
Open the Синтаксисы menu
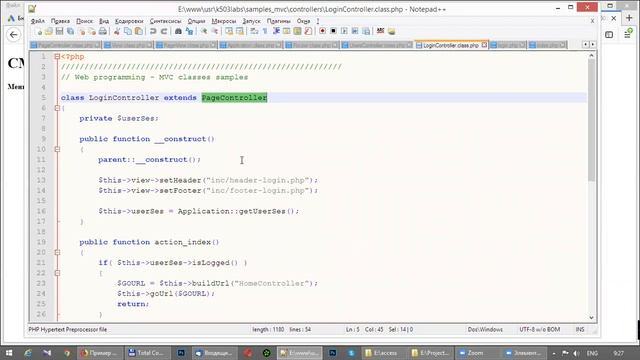165,21
